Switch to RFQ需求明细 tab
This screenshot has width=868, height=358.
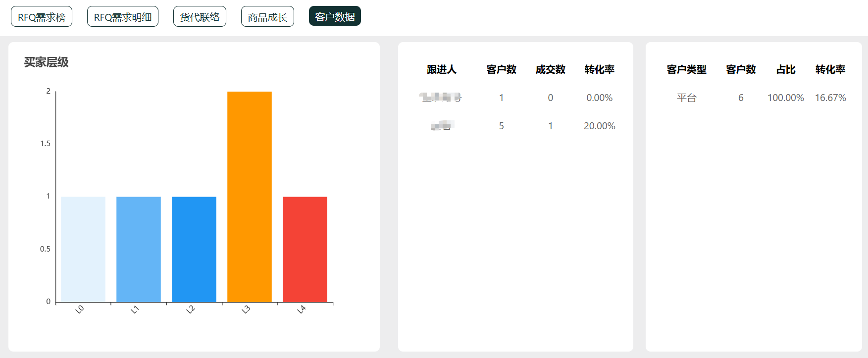click(123, 17)
